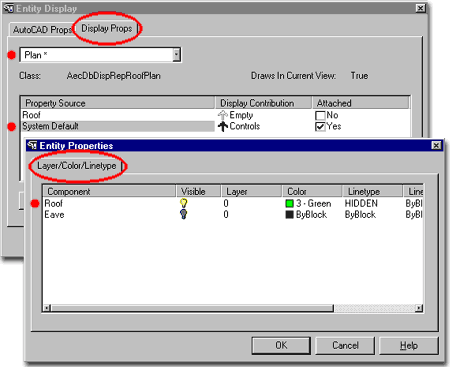Image resolution: width=450 pixels, height=367 pixels.
Task: Check the Attached box next to No
Action: [320, 115]
